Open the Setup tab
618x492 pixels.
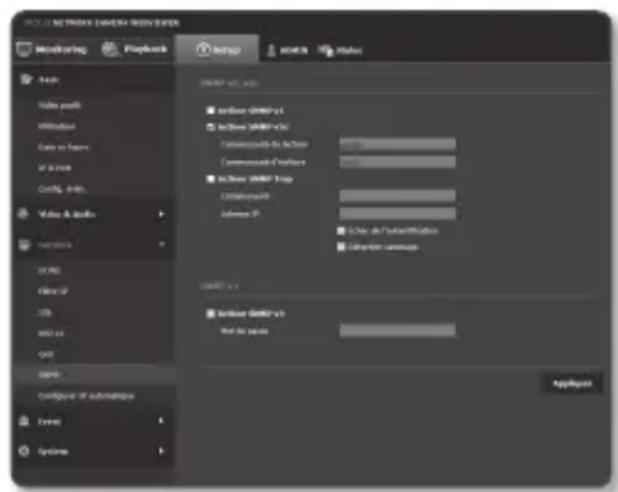tap(218, 50)
